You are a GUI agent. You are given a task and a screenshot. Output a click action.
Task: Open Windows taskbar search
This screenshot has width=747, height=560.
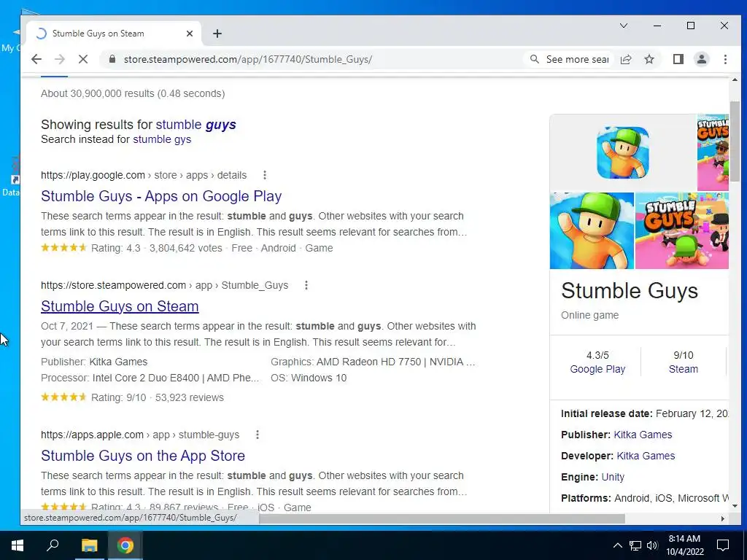coord(53,545)
